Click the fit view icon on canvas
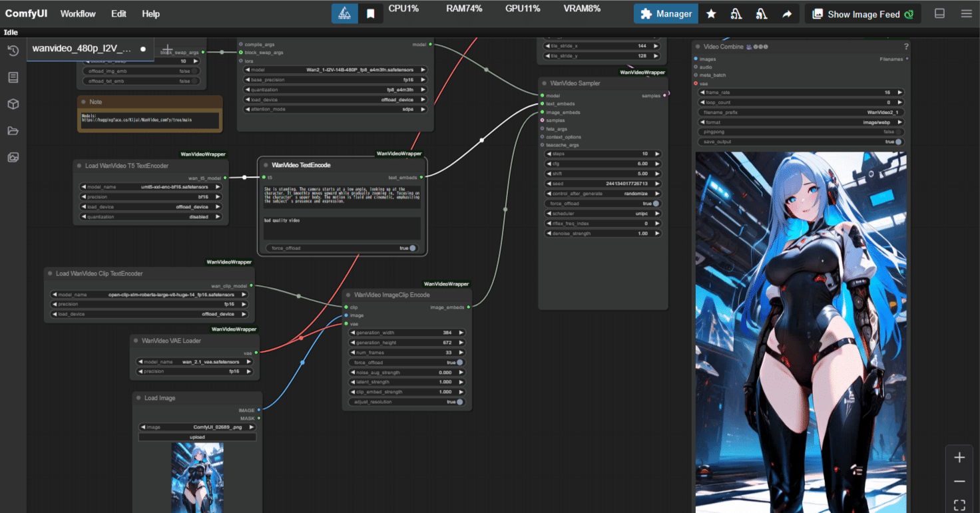Image resolution: width=980 pixels, height=513 pixels. [x=959, y=505]
